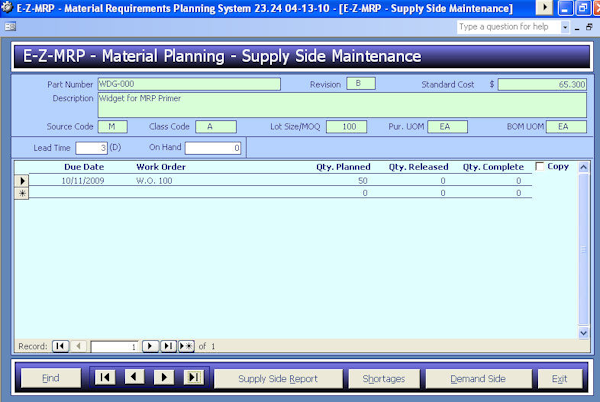Click the Find button
This screenshot has height=402, width=600.
[x=51, y=378]
